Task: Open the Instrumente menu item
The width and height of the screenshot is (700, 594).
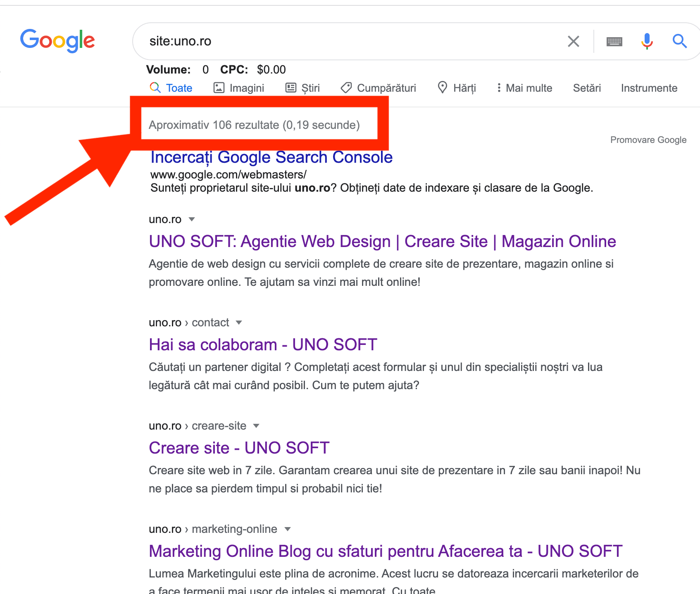Action: point(649,88)
